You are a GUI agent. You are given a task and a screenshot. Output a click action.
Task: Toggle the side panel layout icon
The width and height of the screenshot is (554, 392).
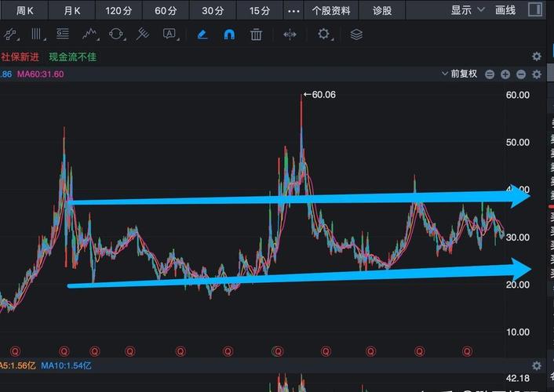[535, 9]
